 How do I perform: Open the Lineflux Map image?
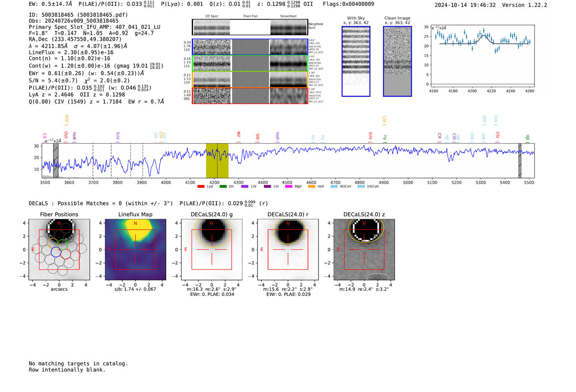(x=135, y=250)
